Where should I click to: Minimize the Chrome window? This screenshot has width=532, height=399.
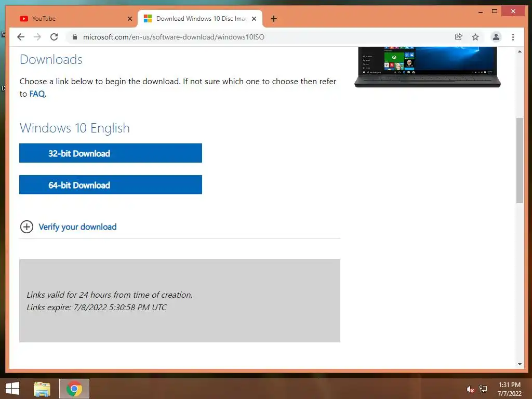(481, 11)
